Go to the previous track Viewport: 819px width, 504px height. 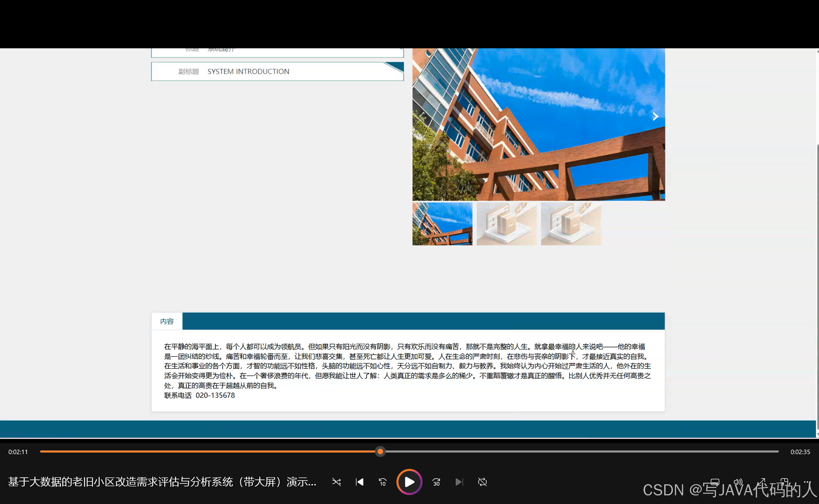(360, 482)
